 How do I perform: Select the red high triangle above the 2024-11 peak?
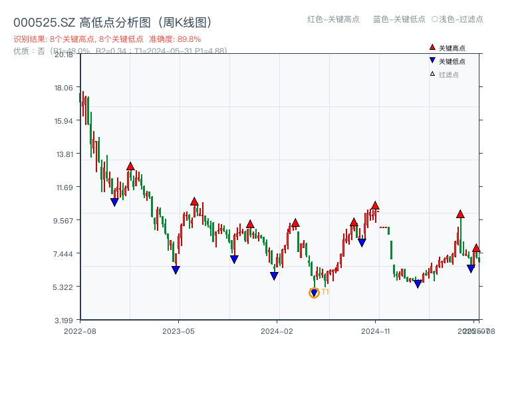point(375,205)
